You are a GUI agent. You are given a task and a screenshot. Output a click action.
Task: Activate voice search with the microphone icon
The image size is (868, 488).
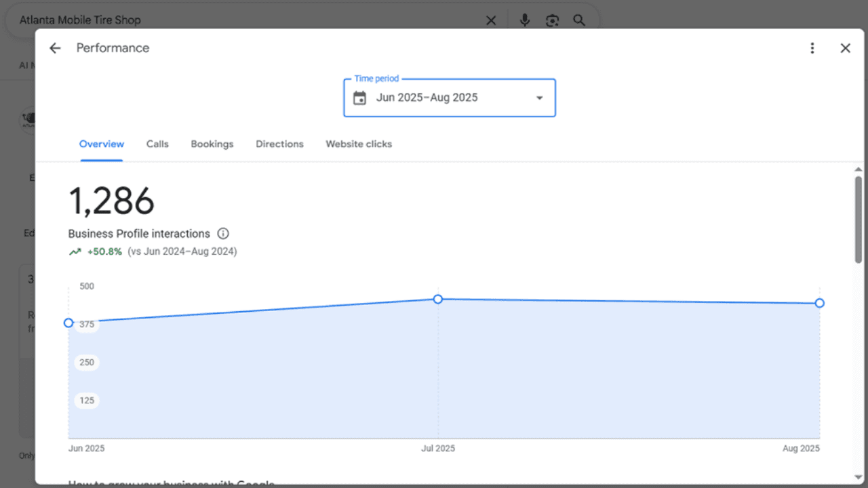tap(524, 20)
